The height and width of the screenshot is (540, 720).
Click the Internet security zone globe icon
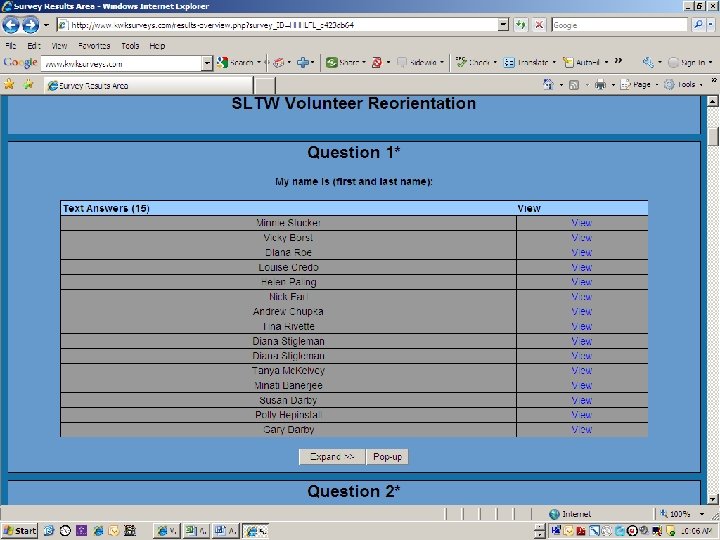pyautogui.click(x=554, y=514)
